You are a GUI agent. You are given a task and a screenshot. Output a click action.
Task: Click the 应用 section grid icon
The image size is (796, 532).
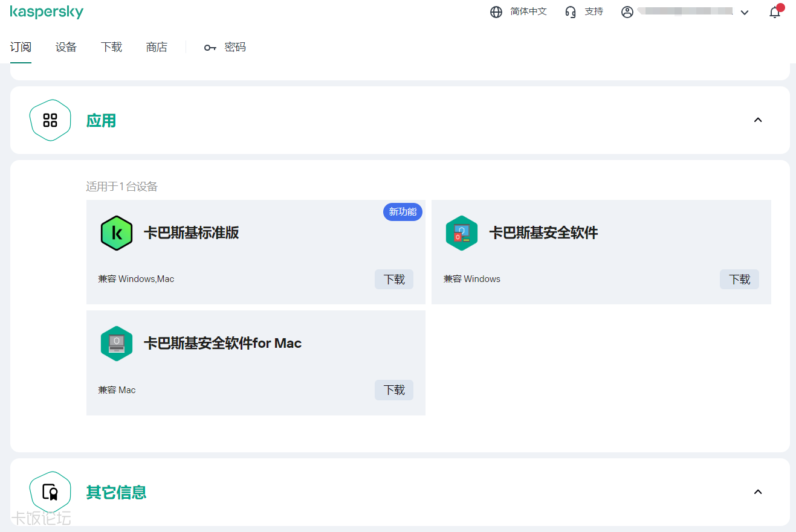pos(50,120)
